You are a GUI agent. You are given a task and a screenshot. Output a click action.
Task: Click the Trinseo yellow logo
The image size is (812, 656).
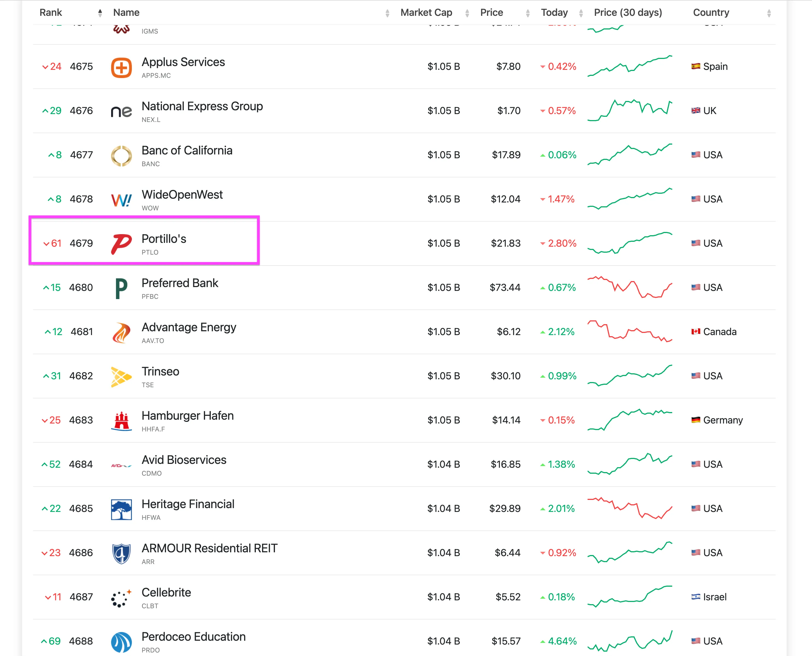click(x=121, y=377)
